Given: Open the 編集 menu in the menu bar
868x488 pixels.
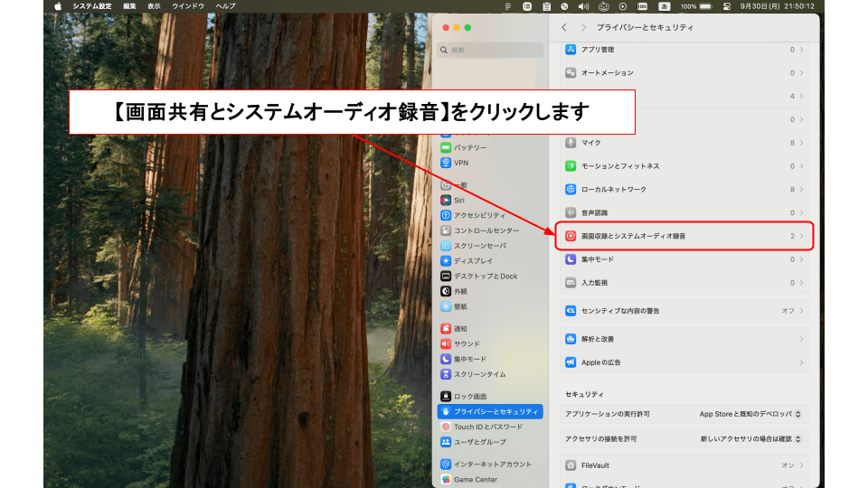Looking at the screenshot, I should pyautogui.click(x=130, y=6).
